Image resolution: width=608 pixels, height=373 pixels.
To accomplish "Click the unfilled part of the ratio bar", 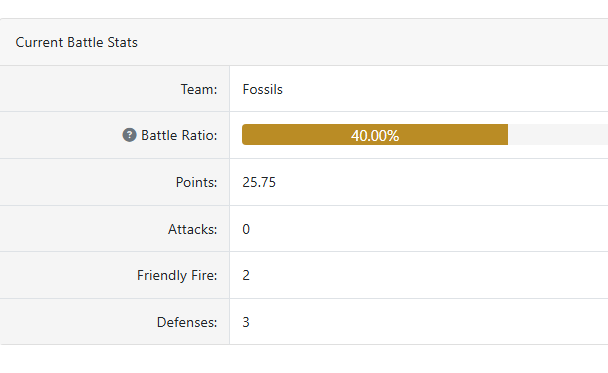I will (558, 135).
